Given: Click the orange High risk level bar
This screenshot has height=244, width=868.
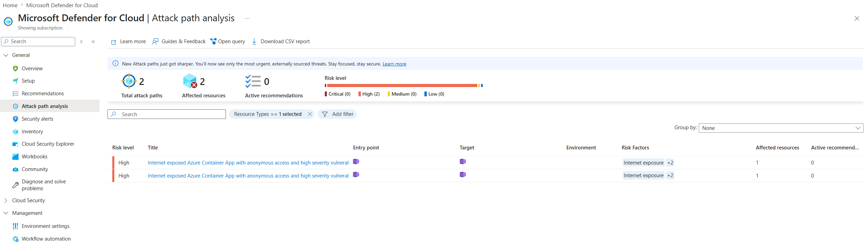Looking at the screenshot, I should tap(402, 85).
